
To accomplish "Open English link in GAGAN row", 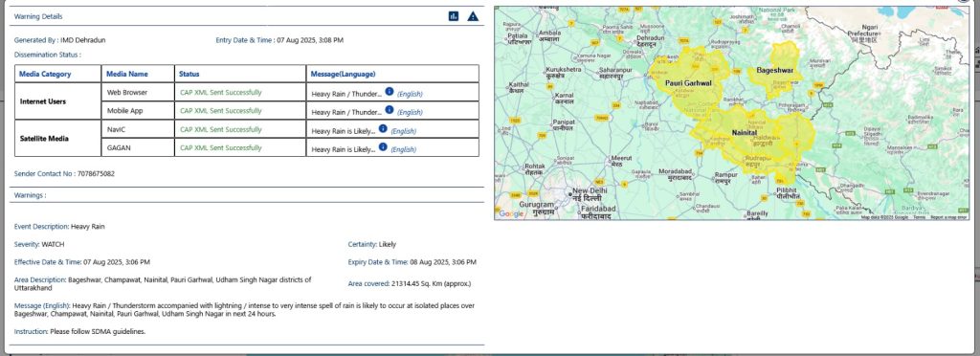I will [x=404, y=149].
